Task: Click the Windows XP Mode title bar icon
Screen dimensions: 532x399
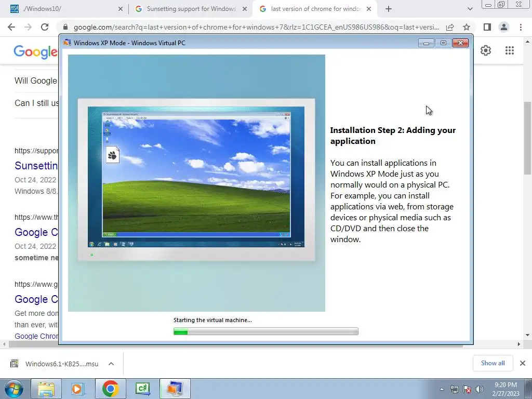Action: coord(67,43)
